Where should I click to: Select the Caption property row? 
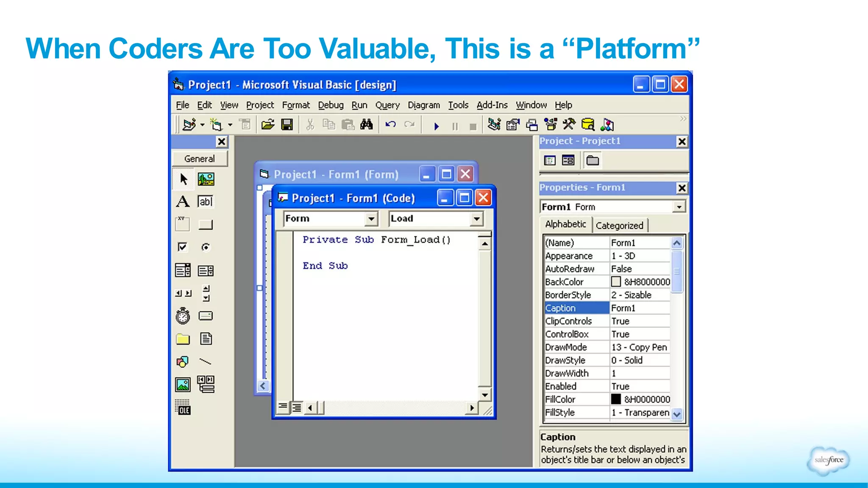click(607, 308)
